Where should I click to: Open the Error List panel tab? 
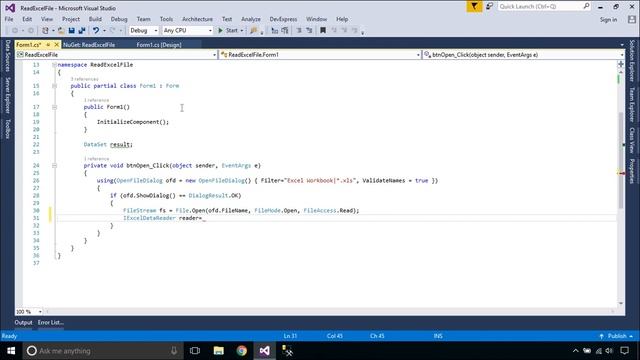51,322
